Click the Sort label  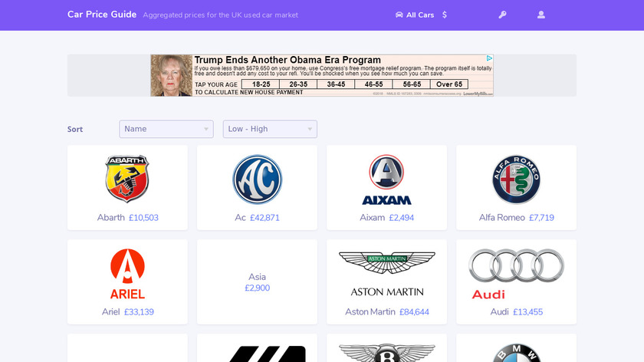pos(75,129)
